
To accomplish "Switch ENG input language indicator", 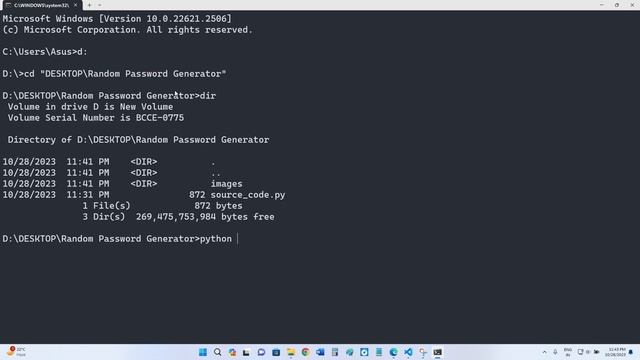I will 568,352.
